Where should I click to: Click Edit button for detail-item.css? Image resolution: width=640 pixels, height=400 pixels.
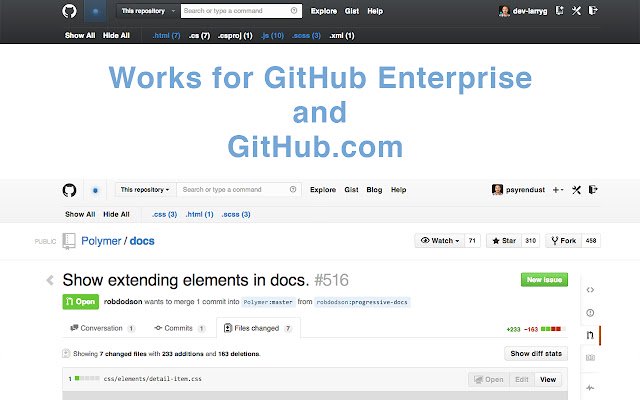pyautogui.click(x=522, y=380)
